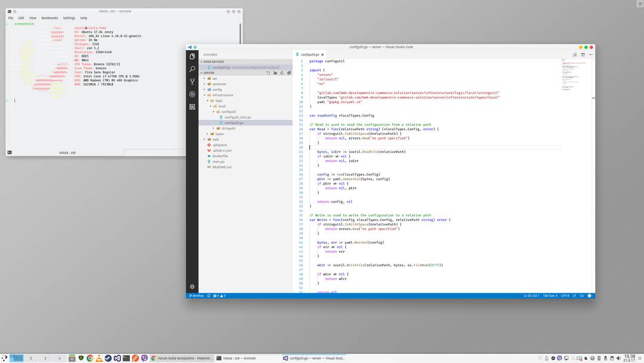Refresh the Explorer file tree
644x363 pixels.
[x=281, y=72]
